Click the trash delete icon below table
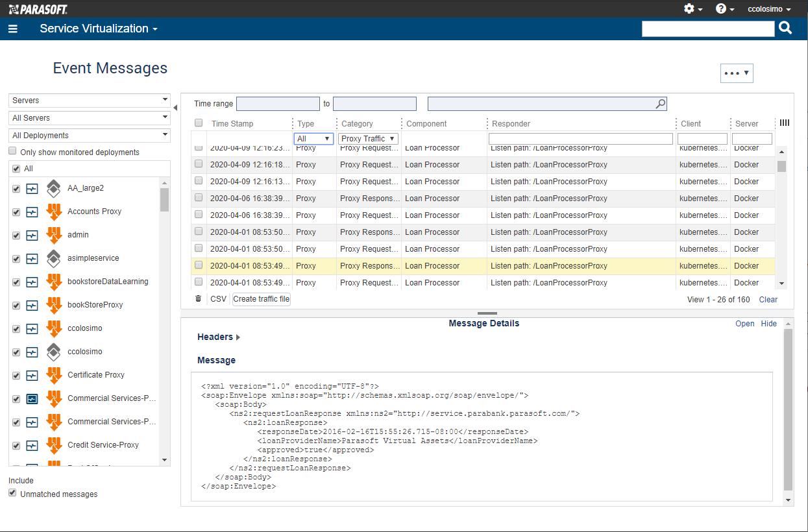808x532 pixels. click(198, 299)
